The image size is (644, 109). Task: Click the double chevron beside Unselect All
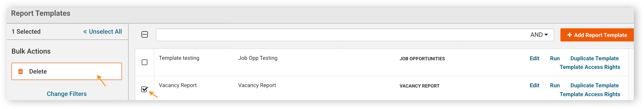point(85,32)
